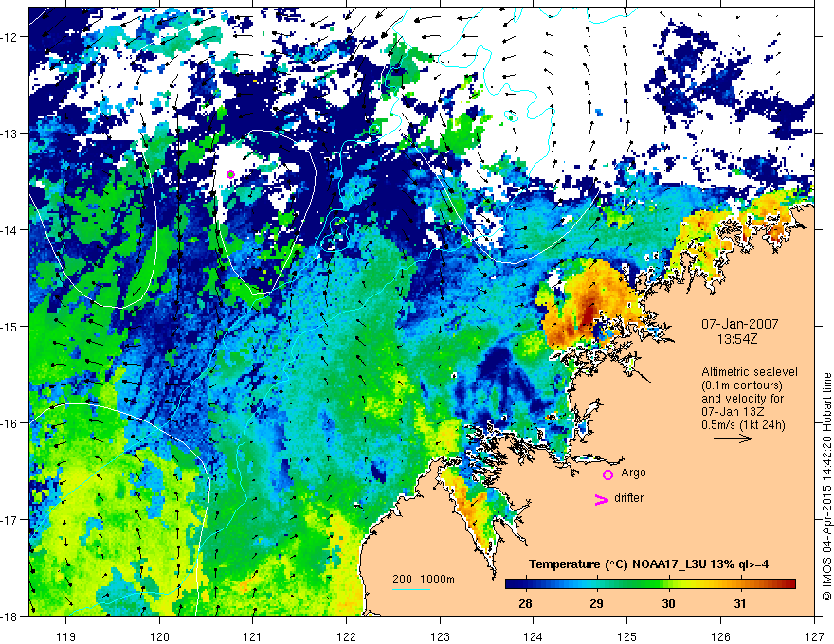The height and width of the screenshot is (644, 834).
Task: Click latitude axis label '-15'
Action: point(9,326)
